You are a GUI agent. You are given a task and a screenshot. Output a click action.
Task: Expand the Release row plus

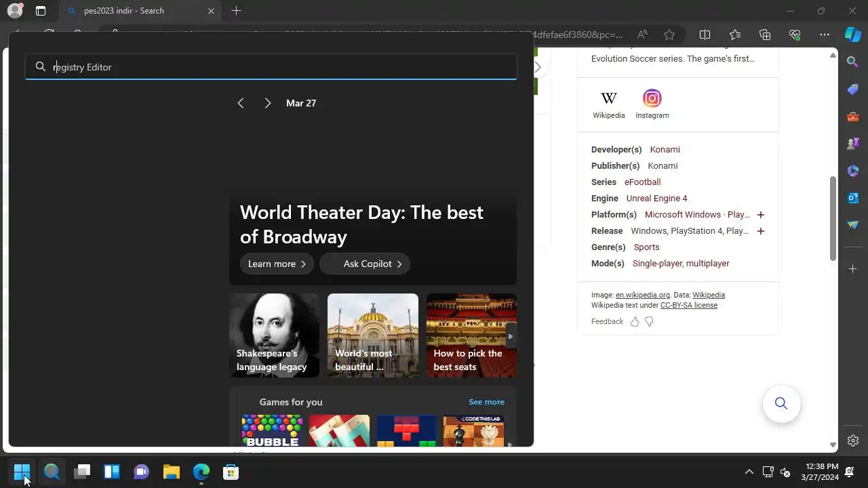click(761, 231)
